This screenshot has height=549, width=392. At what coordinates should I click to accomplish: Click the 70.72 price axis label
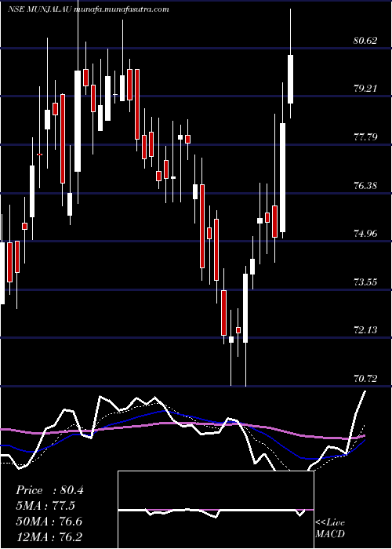click(365, 379)
